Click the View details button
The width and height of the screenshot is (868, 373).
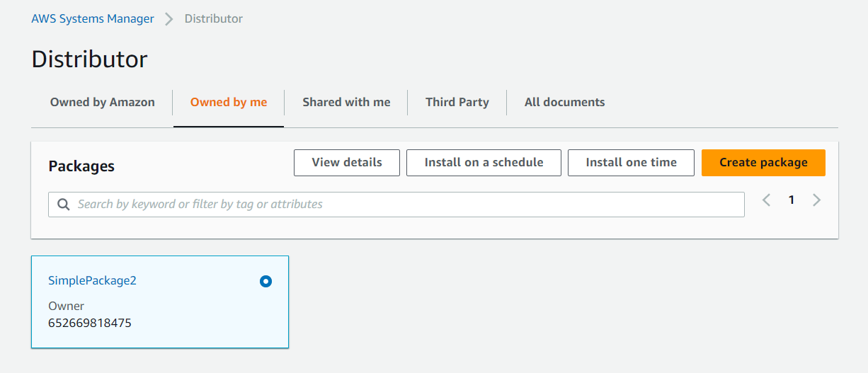pos(347,163)
